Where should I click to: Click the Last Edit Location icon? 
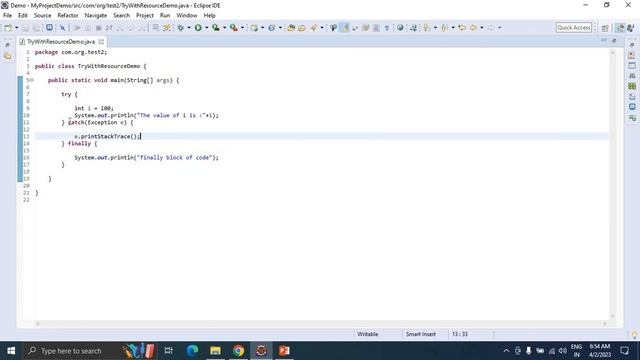[x=462, y=28]
